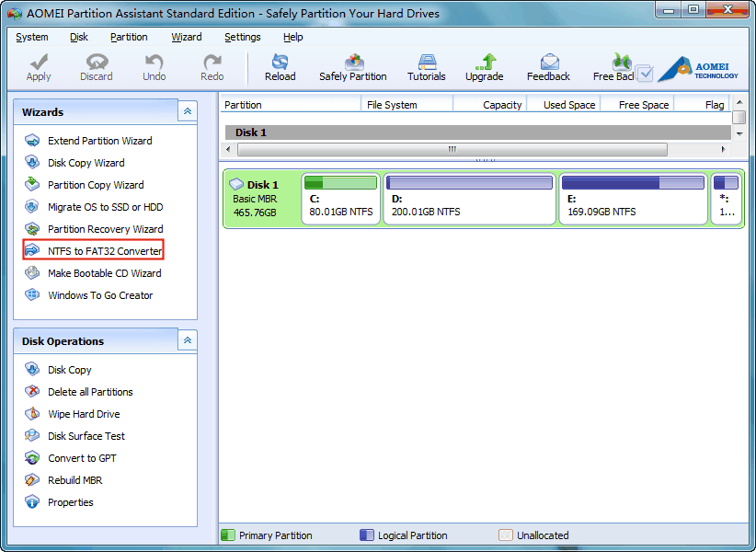Sort by Flag column header
756x552 pixels.
tap(703, 105)
